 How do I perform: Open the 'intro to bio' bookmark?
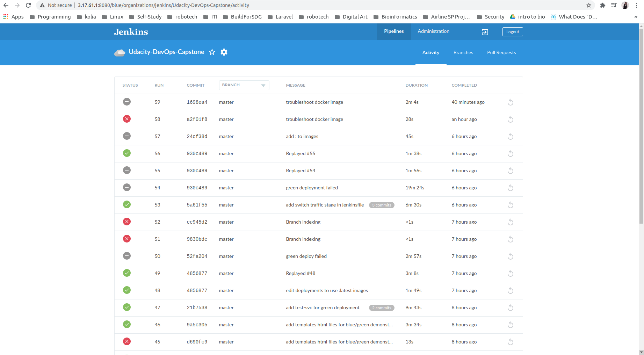(528, 17)
